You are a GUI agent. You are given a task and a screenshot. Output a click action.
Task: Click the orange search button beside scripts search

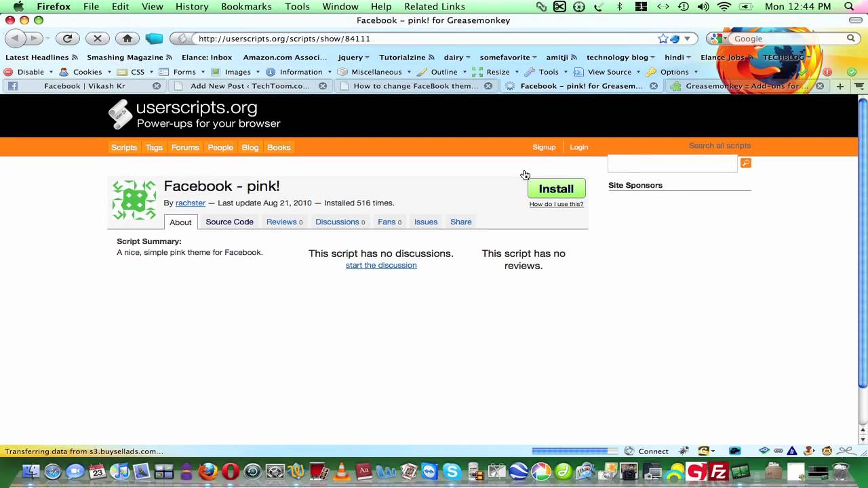click(745, 163)
